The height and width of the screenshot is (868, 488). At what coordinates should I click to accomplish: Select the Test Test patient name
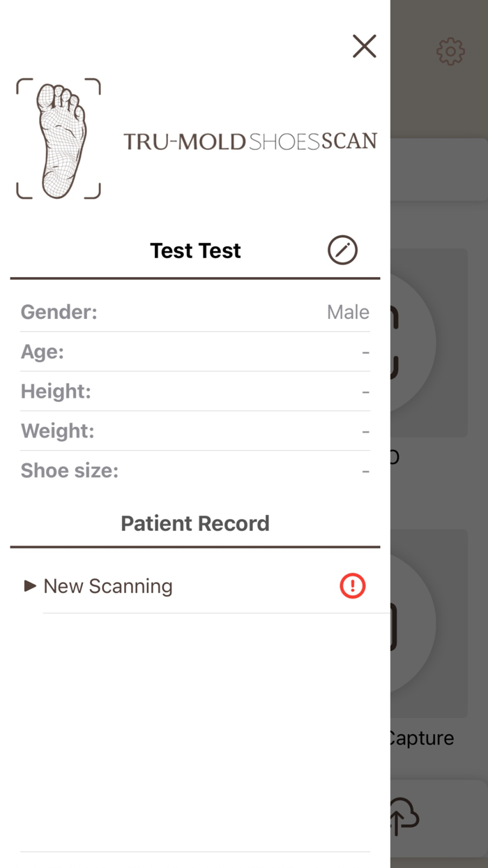pyautogui.click(x=195, y=250)
